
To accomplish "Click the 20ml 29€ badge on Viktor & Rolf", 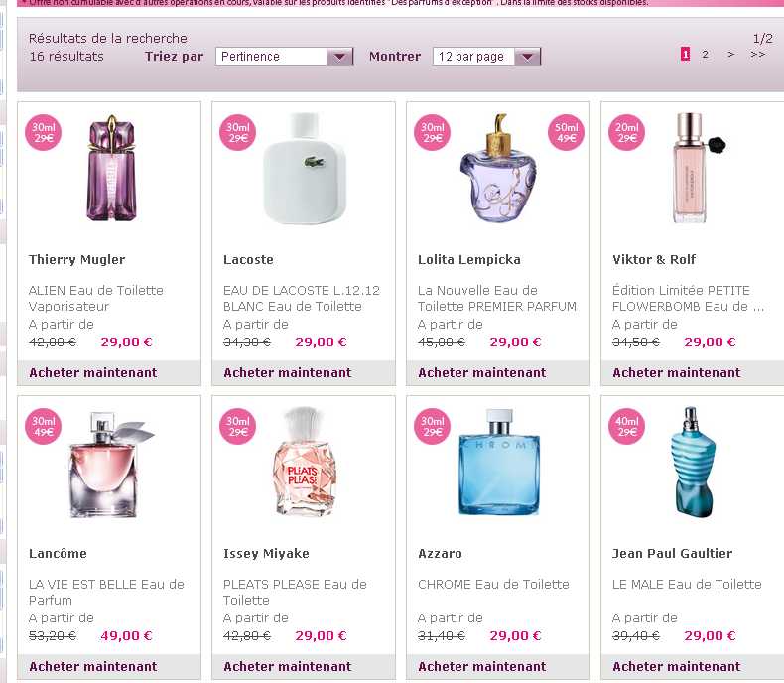I will click(626, 132).
